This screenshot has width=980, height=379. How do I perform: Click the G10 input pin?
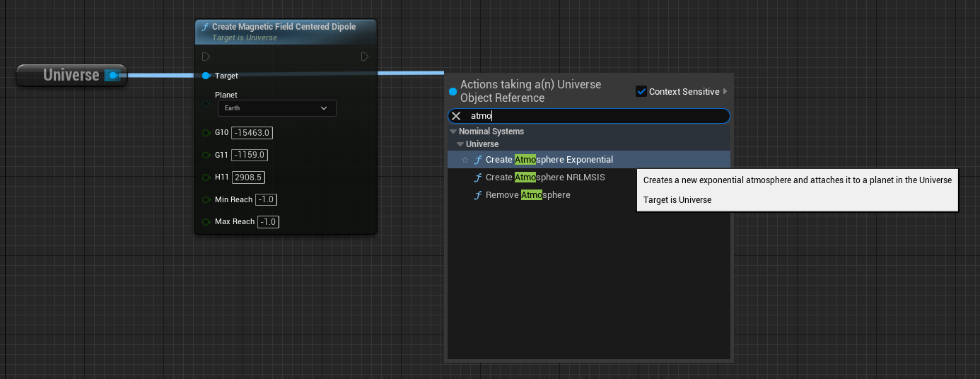(x=206, y=132)
